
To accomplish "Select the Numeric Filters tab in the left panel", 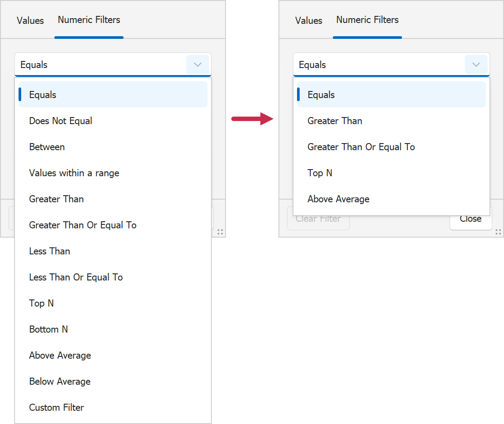I will tap(89, 20).
